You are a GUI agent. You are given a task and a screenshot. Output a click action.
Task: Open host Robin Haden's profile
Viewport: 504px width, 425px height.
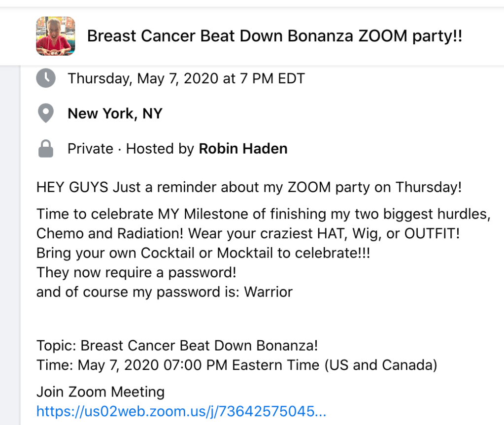243,149
